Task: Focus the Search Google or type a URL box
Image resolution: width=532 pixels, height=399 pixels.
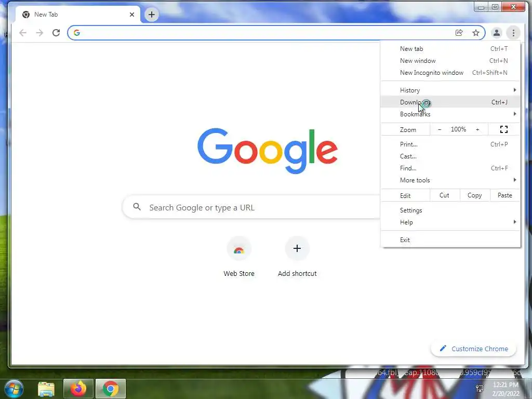Action: click(251, 207)
